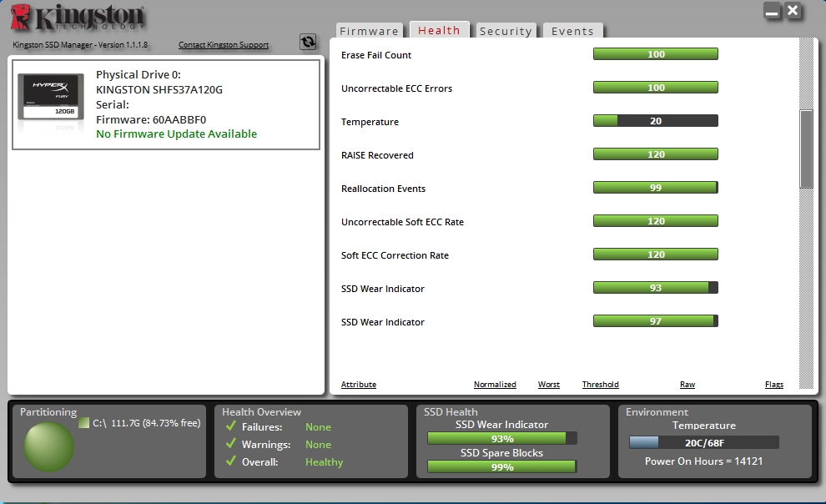Click the health list scrollbar thumb
This screenshot has width=826, height=504.
[x=807, y=149]
